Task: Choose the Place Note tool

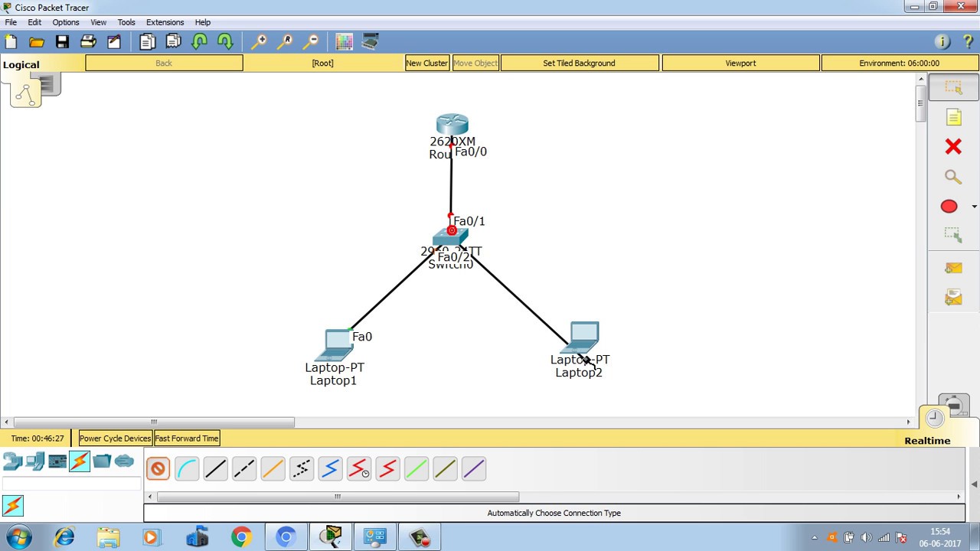Action: pos(953,117)
